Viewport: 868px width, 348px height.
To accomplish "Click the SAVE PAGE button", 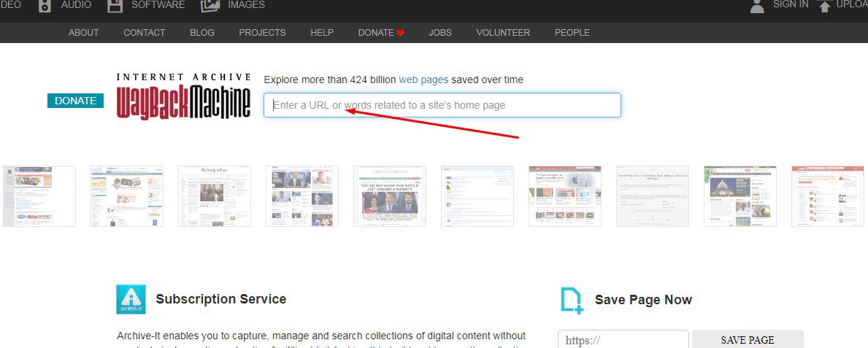I will click(748, 339).
